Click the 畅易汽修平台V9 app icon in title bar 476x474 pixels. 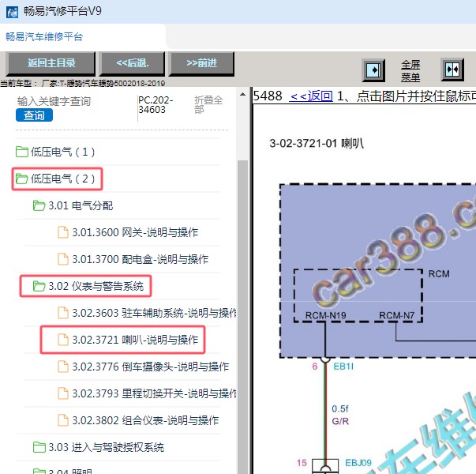[x=12, y=12]
